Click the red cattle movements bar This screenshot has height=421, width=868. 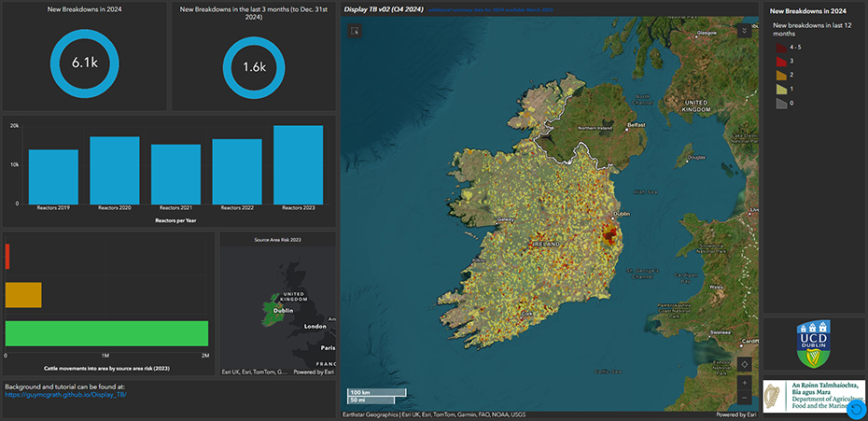pyautogui.click(x=7, y=256)
